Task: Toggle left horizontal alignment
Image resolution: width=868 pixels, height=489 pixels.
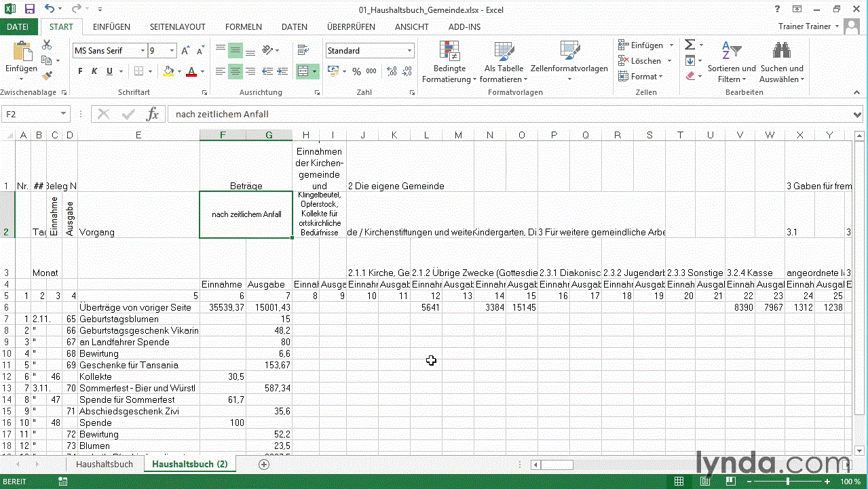Action: (221, 71)
